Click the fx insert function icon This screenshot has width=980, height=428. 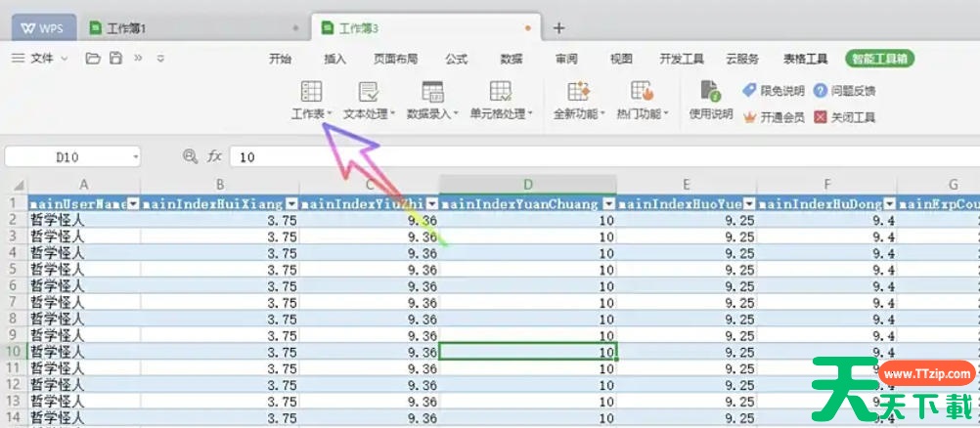point(214,156)
